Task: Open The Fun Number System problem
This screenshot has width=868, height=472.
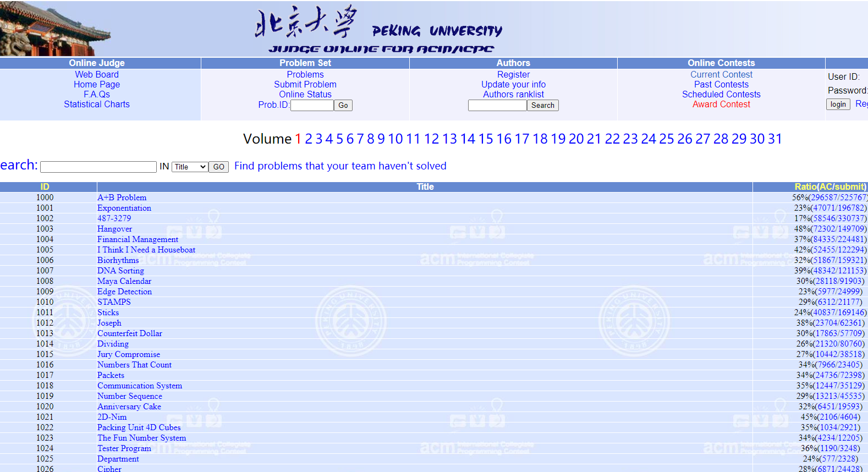Action: click(142, 438)
